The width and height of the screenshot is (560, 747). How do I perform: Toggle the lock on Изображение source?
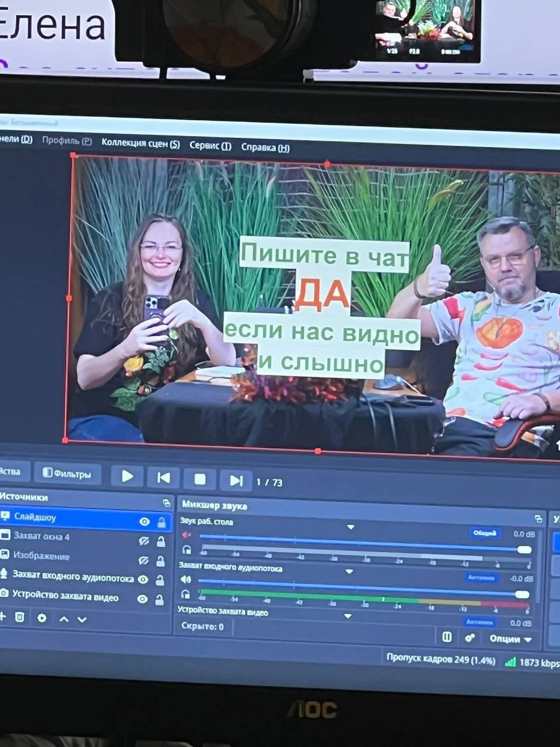[x=160, y=561]
